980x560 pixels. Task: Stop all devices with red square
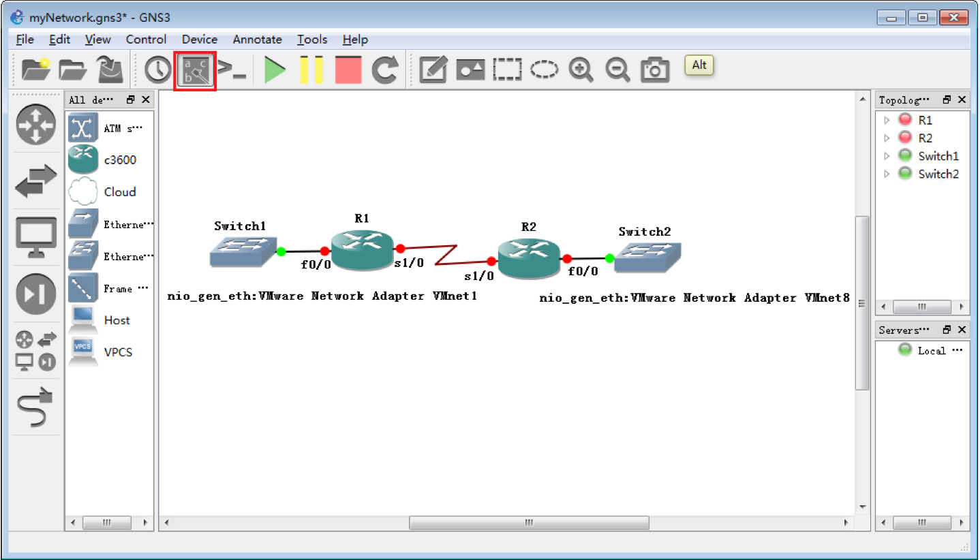348,70
